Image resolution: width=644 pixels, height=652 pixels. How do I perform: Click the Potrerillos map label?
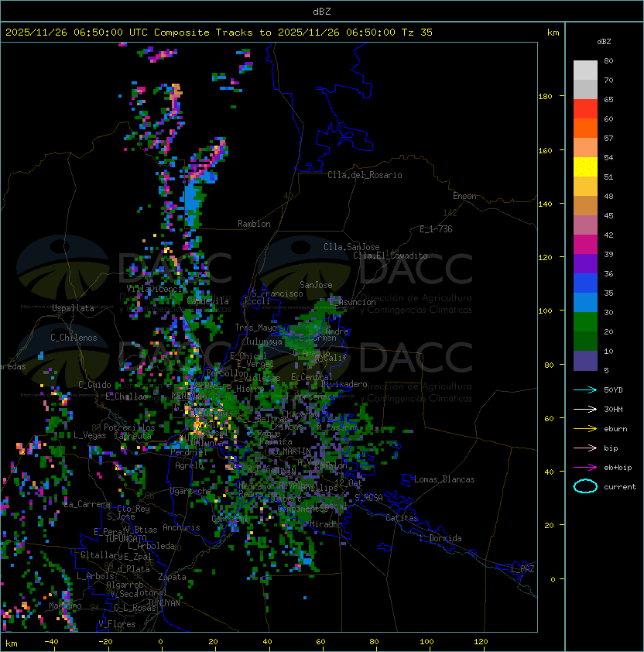[x=129, y=427]
